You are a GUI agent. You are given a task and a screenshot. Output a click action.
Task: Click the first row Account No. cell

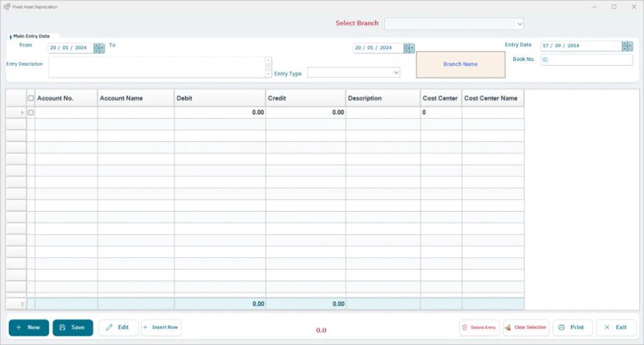point(66,113)
